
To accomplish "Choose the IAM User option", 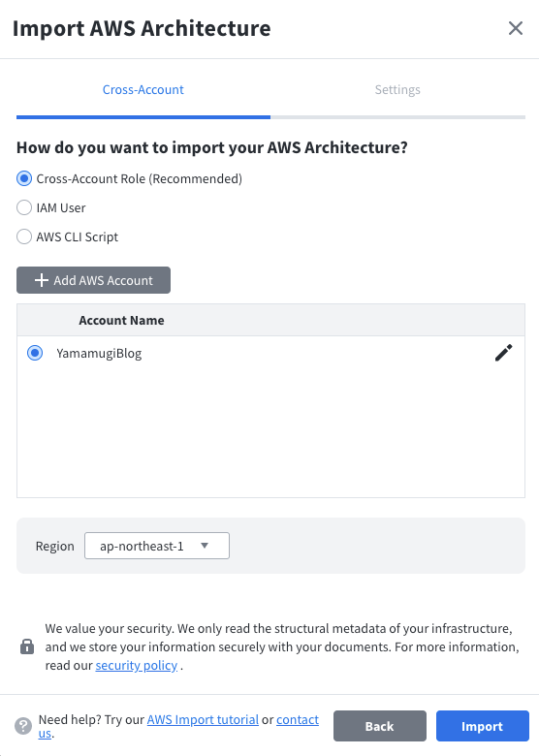I will [24, 207].
